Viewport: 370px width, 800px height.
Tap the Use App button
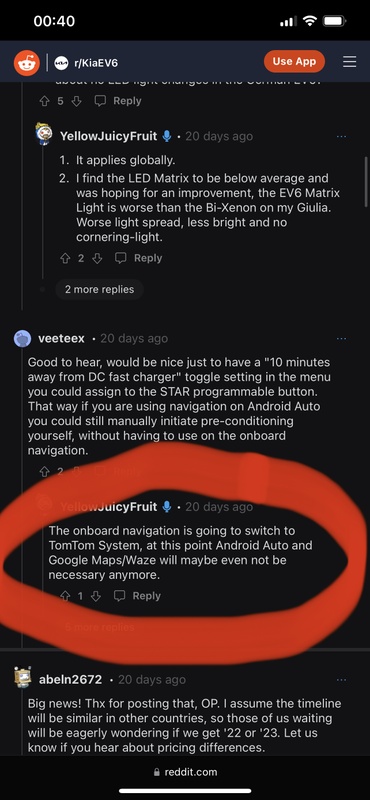tap(294, 62)
